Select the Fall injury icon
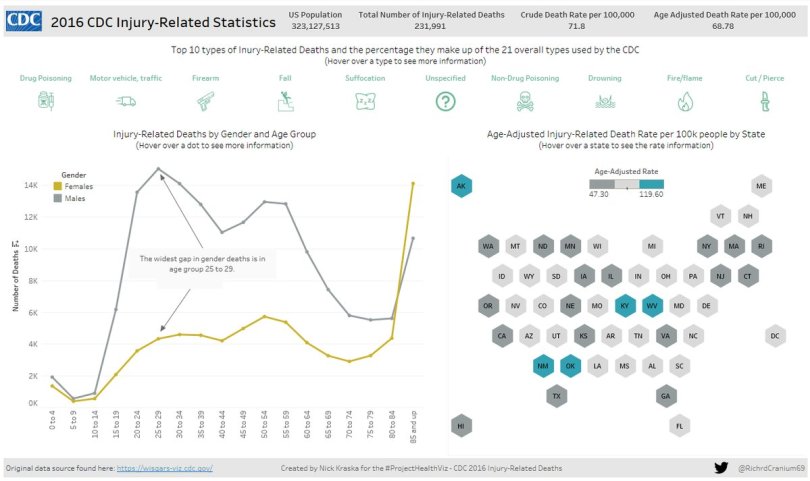 click(x=285, y=100)
